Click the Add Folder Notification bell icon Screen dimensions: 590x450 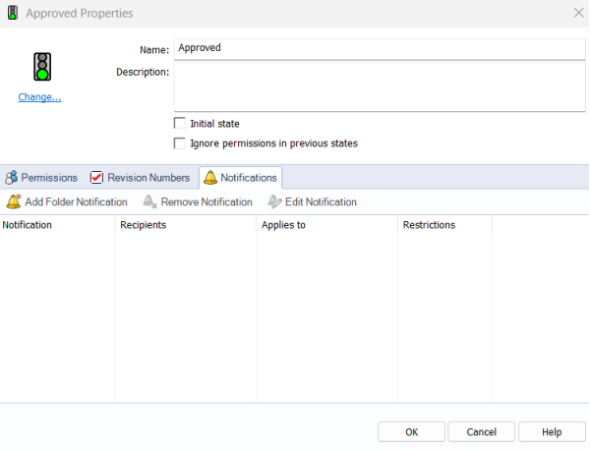[14, 202]
